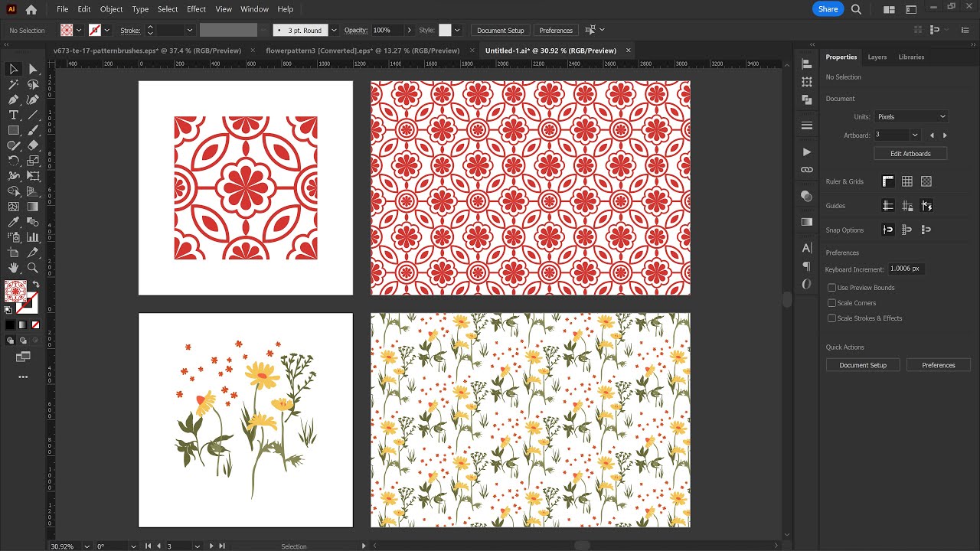Open the fill pattern dropdown in control bar
The width and height of the screenshot is (980, 551).
click(x=79, y=30)
